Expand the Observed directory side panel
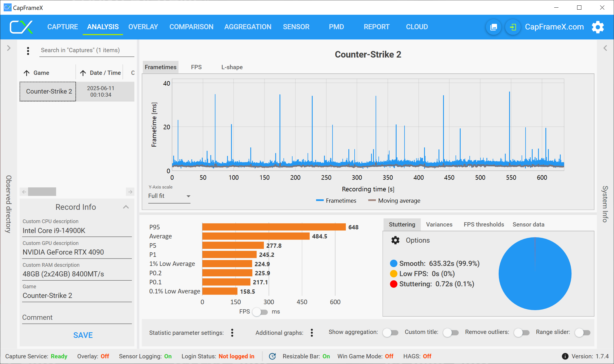614x364 pixels. tap(9, 48)
